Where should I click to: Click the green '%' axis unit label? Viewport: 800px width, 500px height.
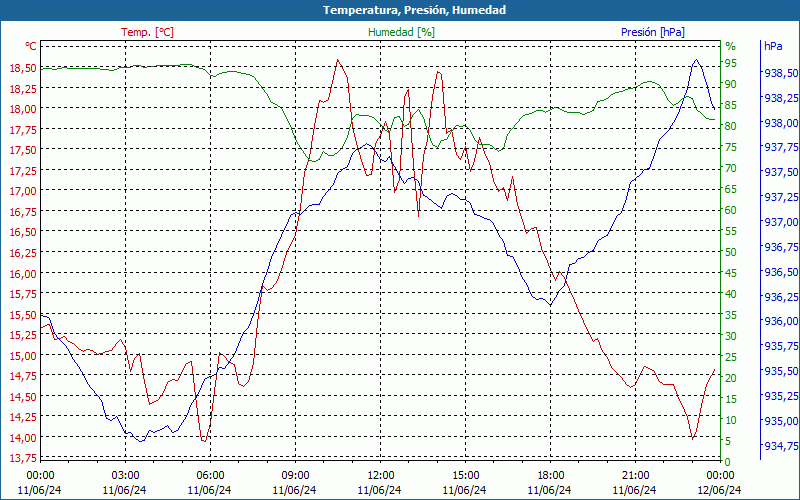[x=730, y=46]
